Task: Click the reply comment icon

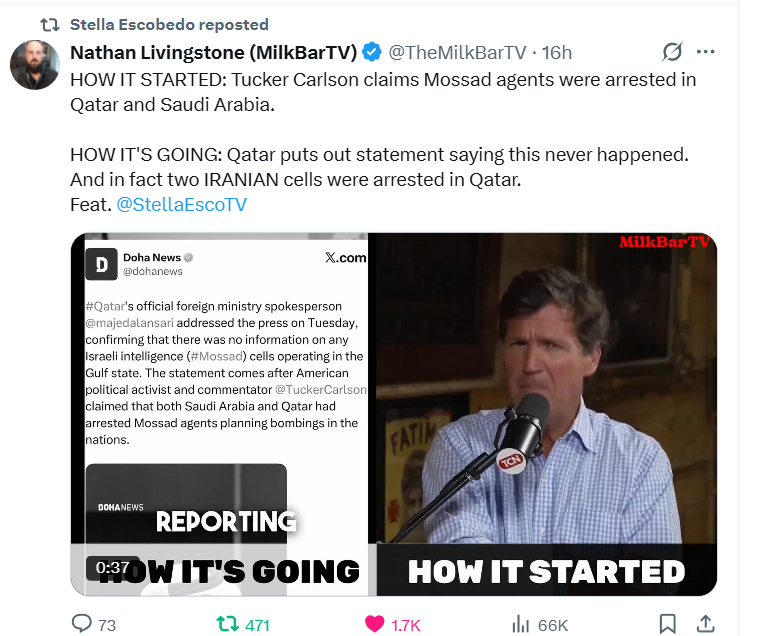Action: (82, 624)
